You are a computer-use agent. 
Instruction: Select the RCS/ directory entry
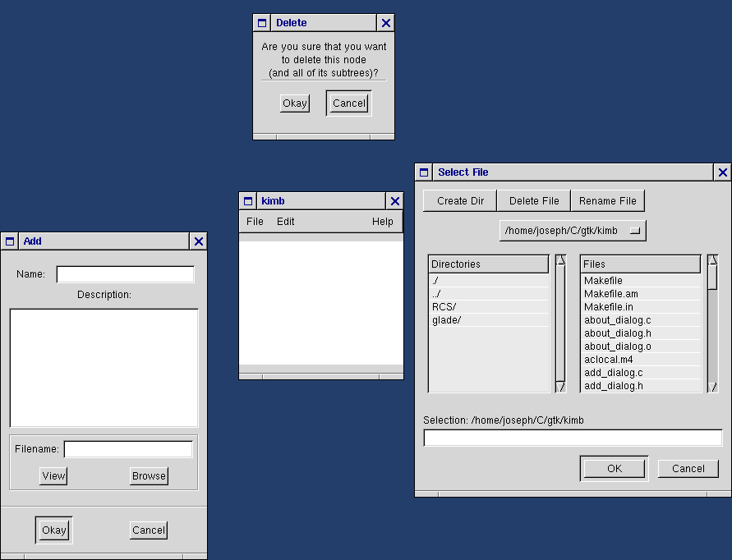(444, 307)
